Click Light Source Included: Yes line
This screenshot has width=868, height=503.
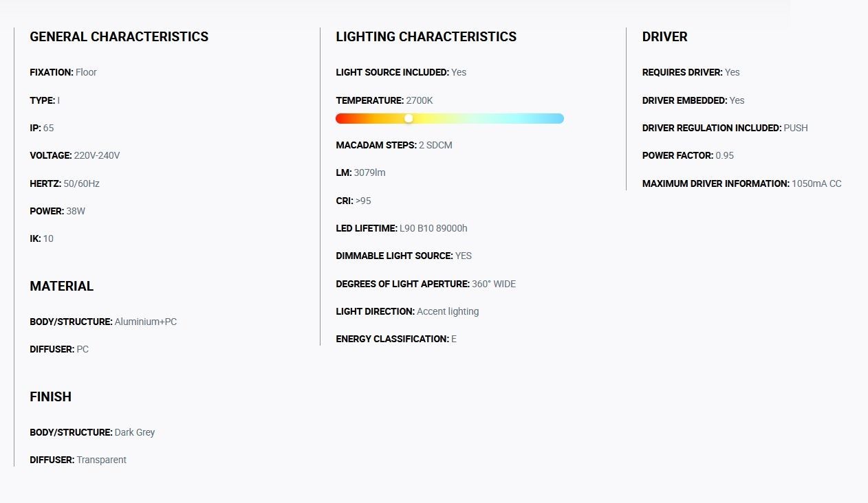pyautogui.click(x=401, y=72)
